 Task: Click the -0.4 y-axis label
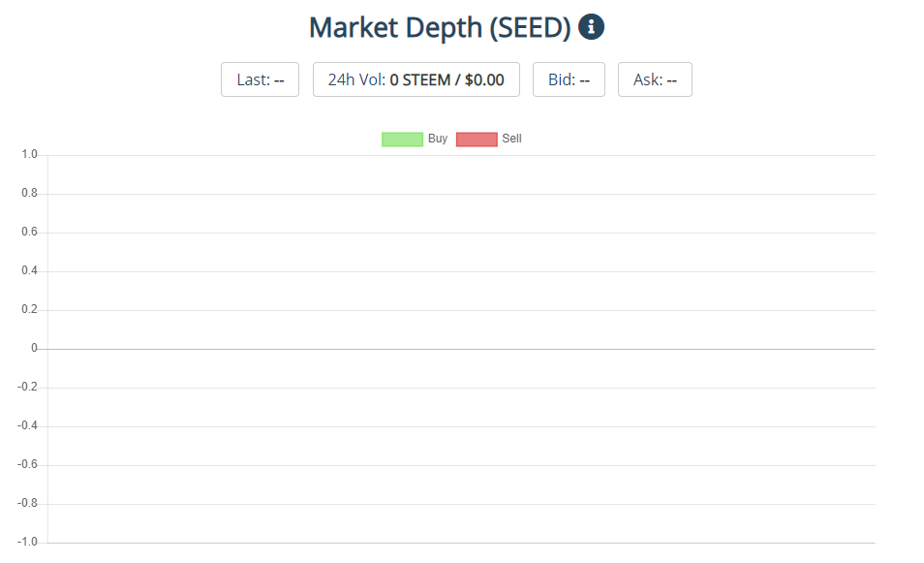[27, 425]
